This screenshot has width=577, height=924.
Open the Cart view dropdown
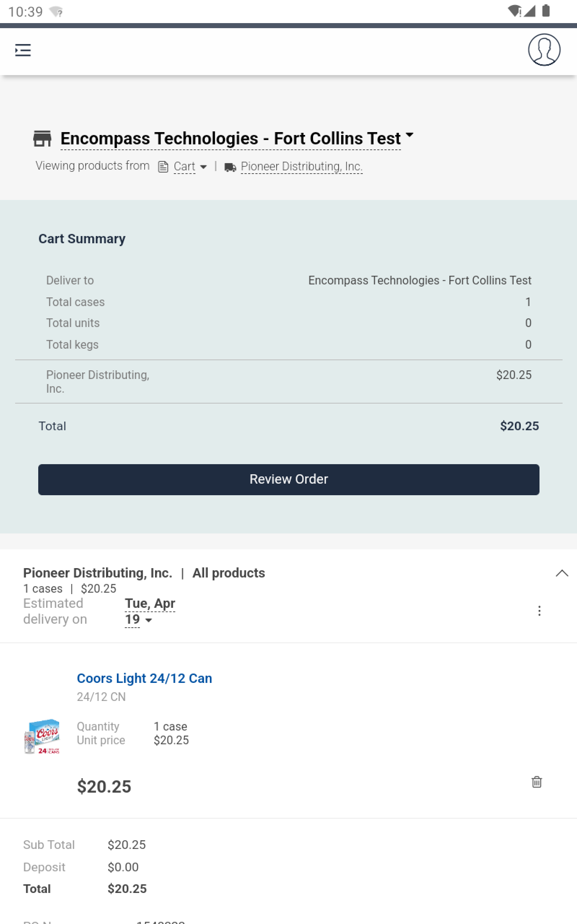click(190, 167)
